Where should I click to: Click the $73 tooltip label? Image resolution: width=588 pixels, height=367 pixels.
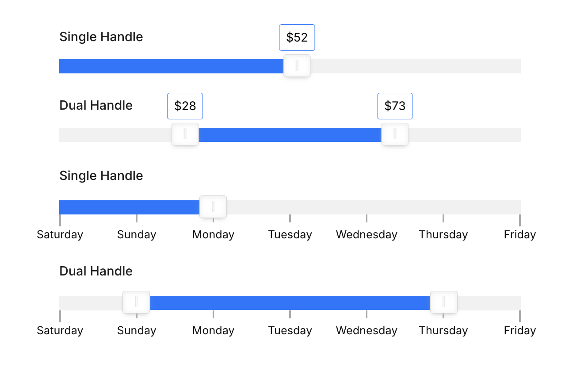395,106
